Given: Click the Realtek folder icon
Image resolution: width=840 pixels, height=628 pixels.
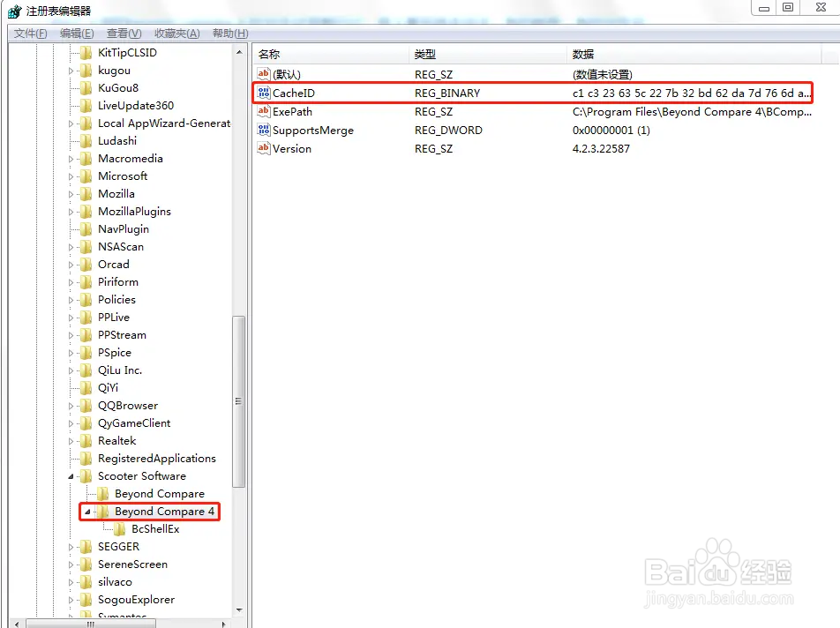Looking at the screenshot, I should tap(86, 441).
